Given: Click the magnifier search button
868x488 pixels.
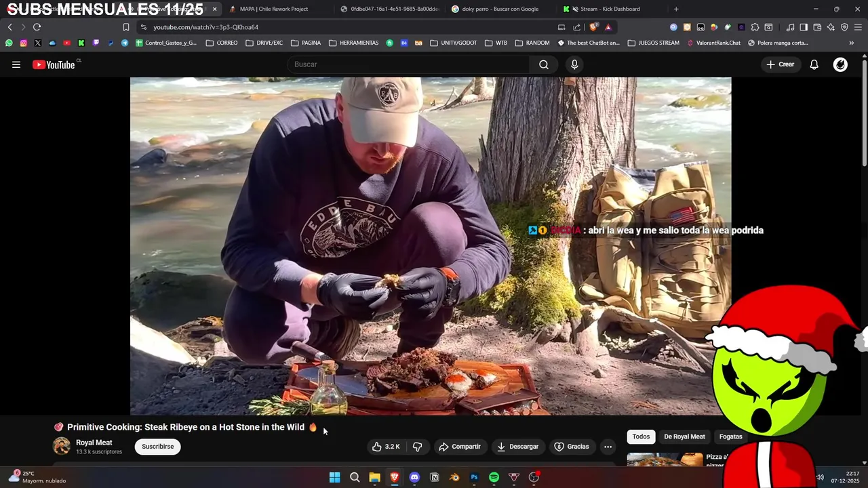Looking at the screenshot, I should [544, 64].
